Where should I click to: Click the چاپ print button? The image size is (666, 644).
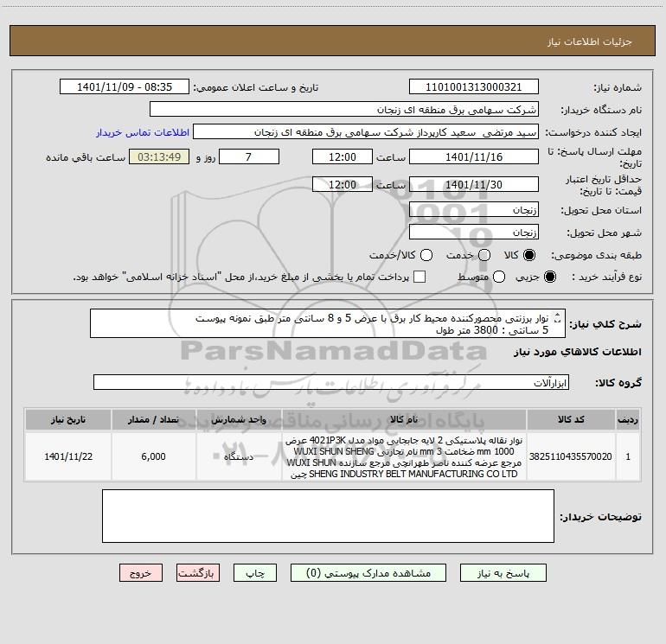pos(255,573)
